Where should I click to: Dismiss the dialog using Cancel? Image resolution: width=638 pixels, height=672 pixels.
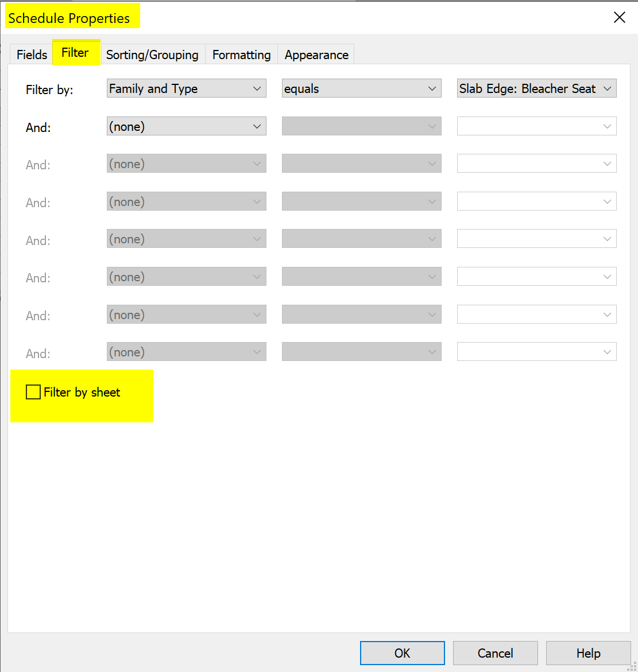tap(495, 653)
